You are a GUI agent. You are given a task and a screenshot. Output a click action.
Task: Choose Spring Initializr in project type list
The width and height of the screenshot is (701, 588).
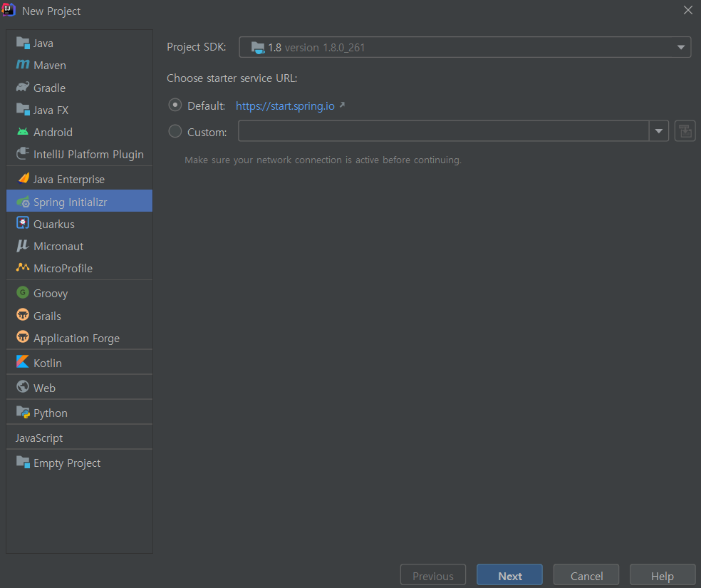point(80,202)
